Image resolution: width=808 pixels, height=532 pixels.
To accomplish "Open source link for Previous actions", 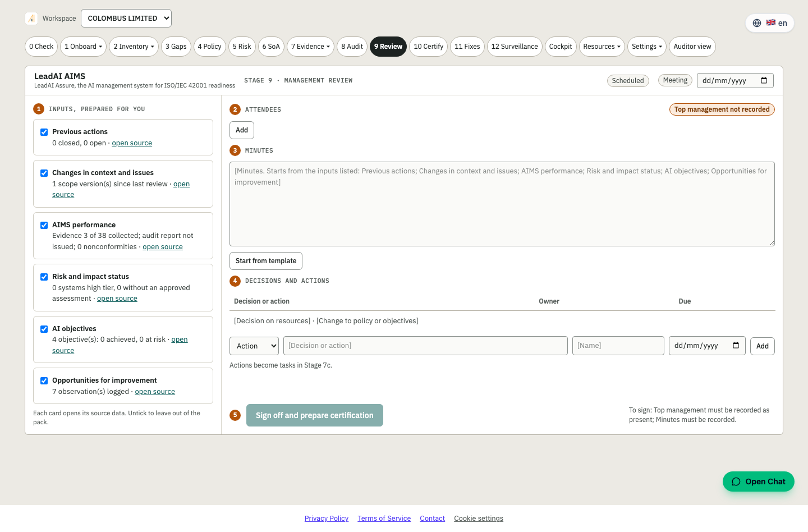I will click(x=132, y=143).
